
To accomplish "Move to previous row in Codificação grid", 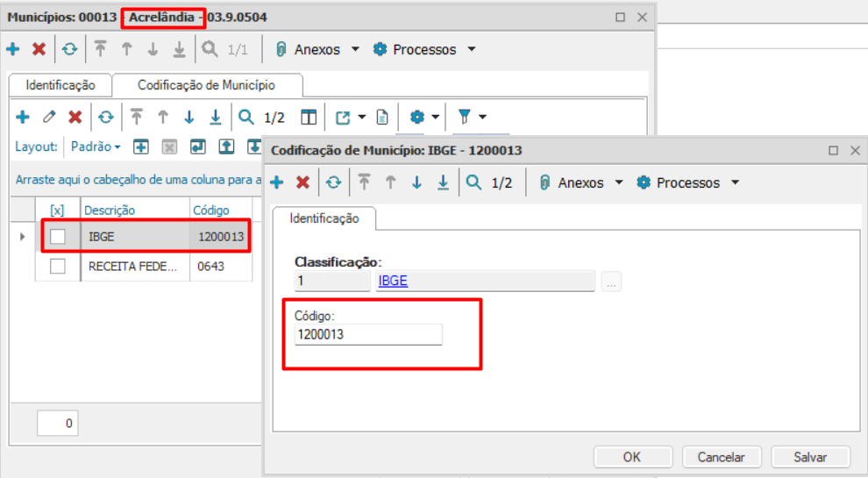I will point(163,117).
